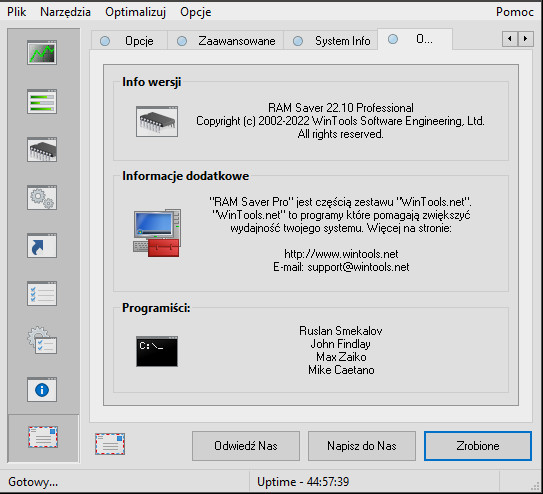Switch to the System Info tab
Image resolution: width=543 pixels, height=494 pixels.
(x=331, y=41)
